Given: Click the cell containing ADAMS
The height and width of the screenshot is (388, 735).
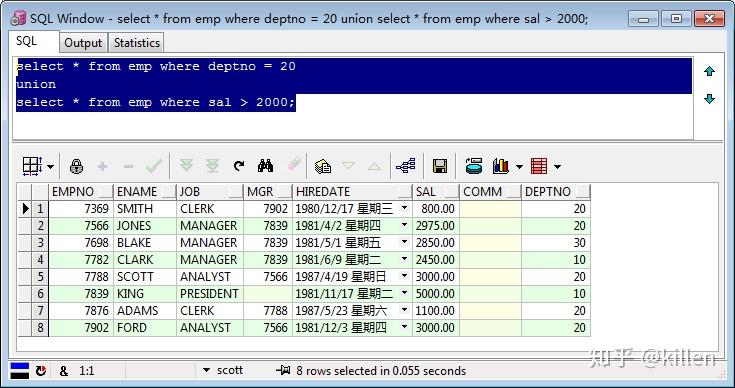Looking at the screenshot, I should click(x=144, y=311).
